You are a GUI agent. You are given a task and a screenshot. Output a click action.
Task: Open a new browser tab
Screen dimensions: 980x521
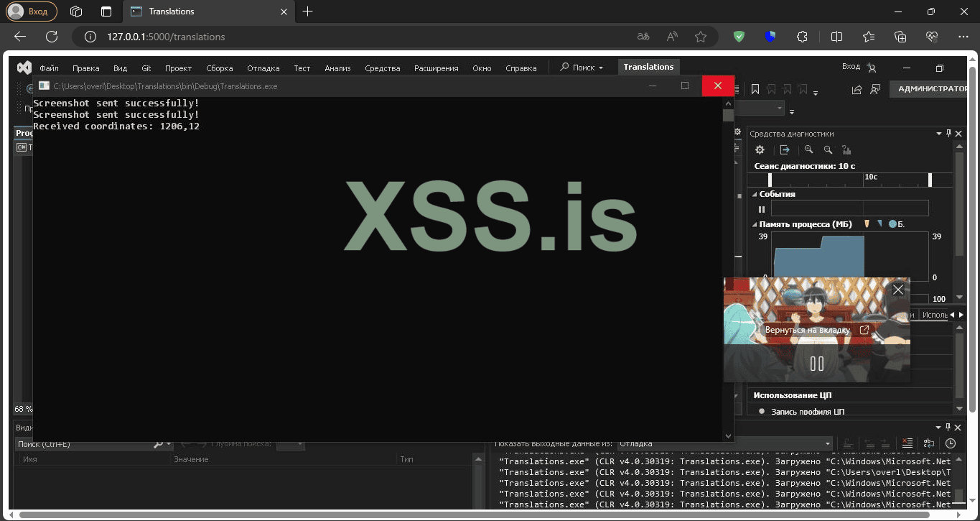point(308,11)
